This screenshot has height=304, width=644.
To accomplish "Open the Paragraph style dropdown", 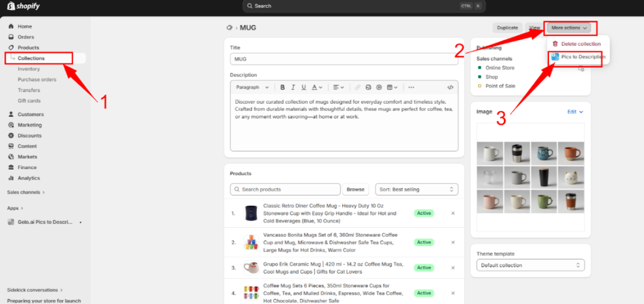I will [x=252, y=87].
